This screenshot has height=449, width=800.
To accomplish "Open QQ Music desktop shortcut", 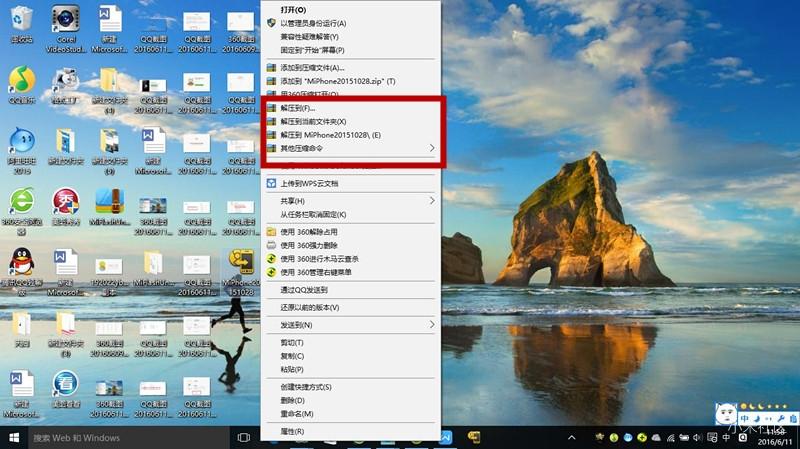I will (x=21, y=85).
